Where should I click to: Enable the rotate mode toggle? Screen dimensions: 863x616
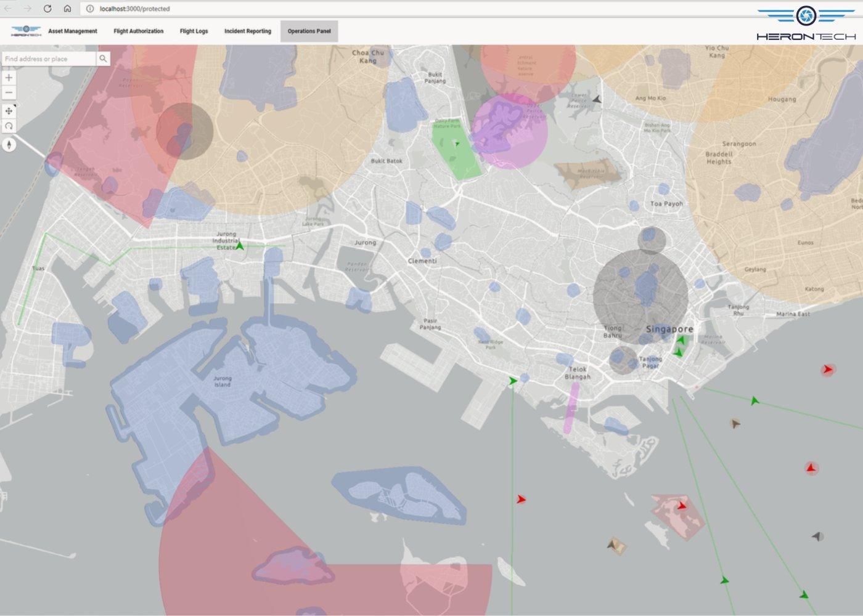tap(9, 126)
